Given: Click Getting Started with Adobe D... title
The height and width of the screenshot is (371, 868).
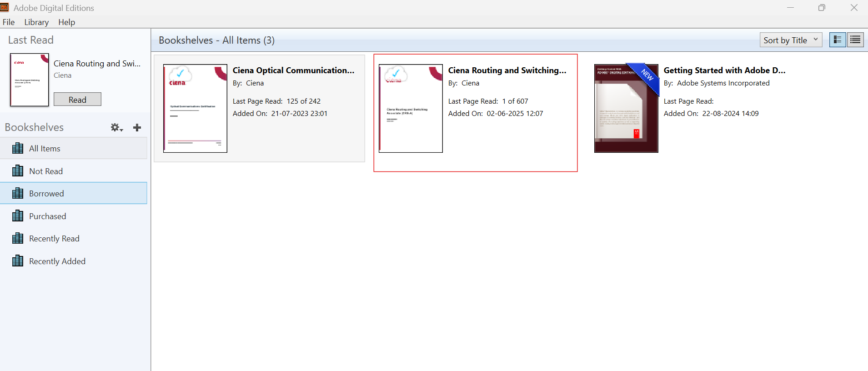Looking at the screenshot, I should coord(724,70).
